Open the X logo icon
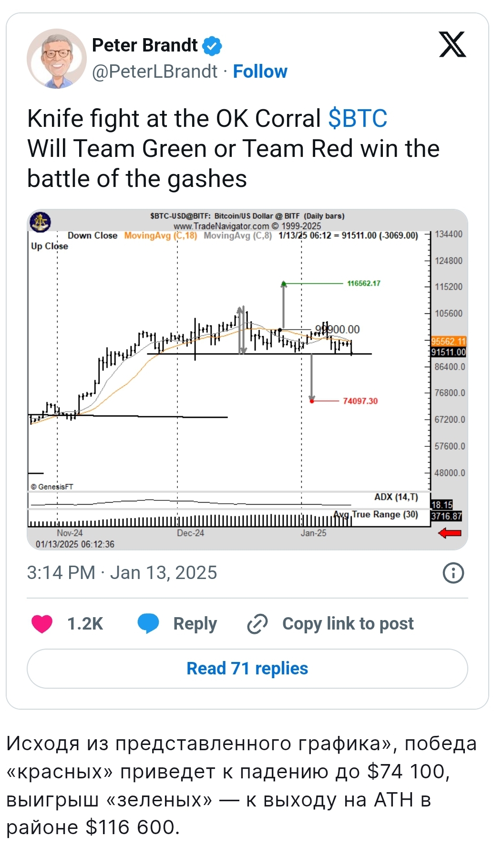 pyautogui.click(x=452, y=44)
